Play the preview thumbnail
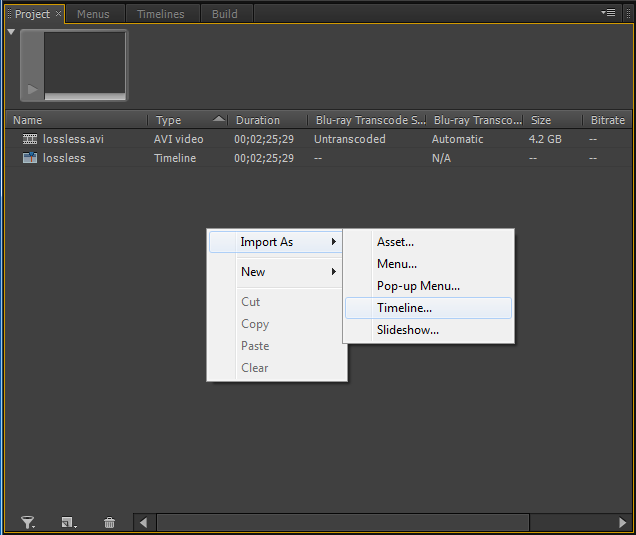 point(32,89)
